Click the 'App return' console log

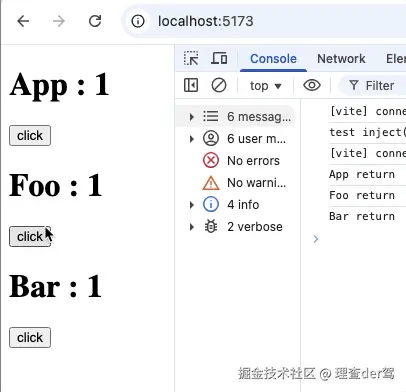click(x=362, y=174)
